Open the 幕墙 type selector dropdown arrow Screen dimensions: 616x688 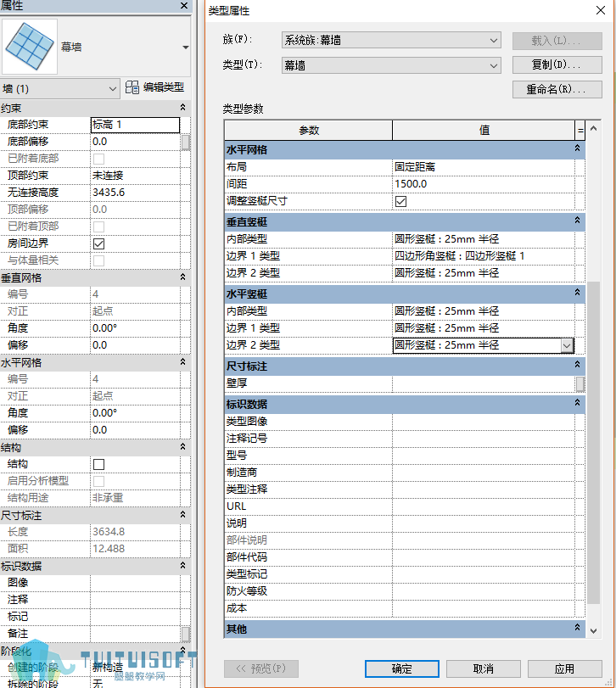[x=186, y=48]
